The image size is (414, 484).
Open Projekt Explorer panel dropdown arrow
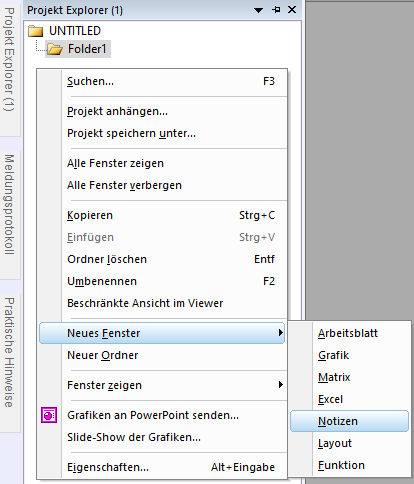258,10
